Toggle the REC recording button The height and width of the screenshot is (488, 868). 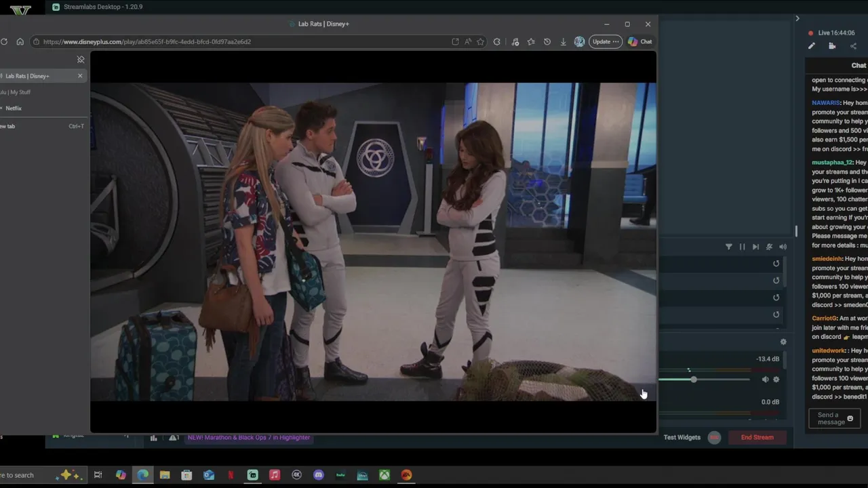(714, 437)
